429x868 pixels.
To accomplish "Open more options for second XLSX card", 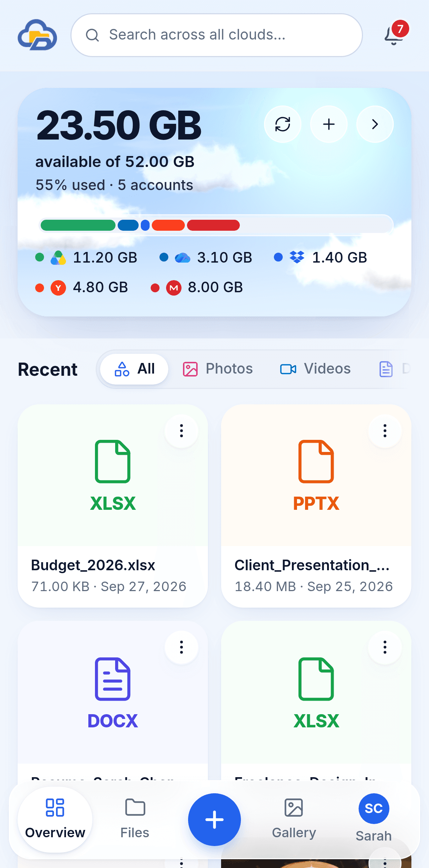I will 385,647.
